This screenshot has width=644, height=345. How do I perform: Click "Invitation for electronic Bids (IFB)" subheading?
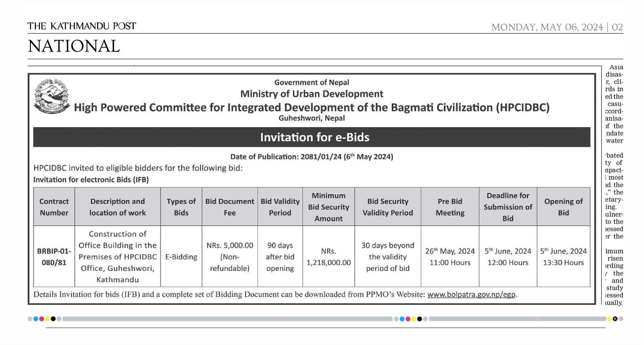tap(91, 180)
